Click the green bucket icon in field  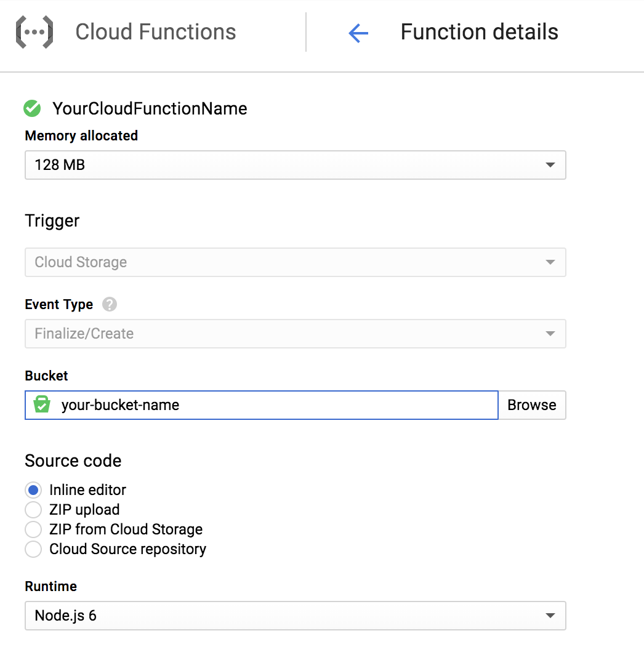[x=42, y=404]
